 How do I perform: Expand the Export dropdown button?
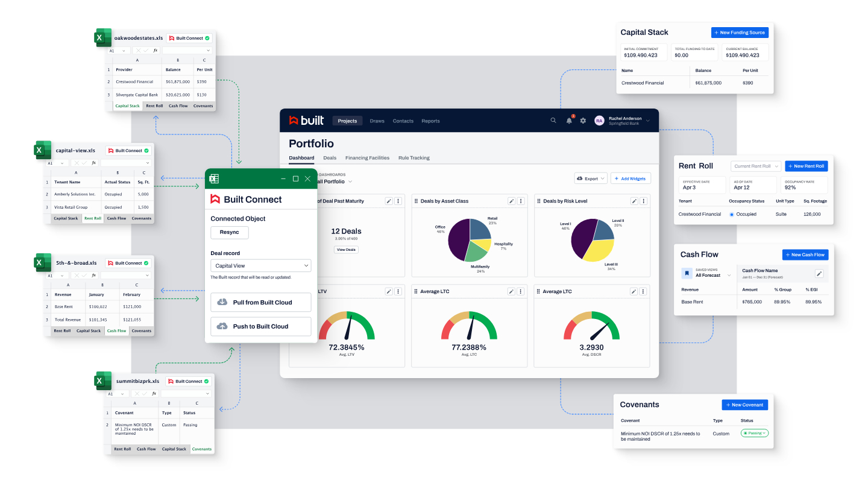pos(590,178)
